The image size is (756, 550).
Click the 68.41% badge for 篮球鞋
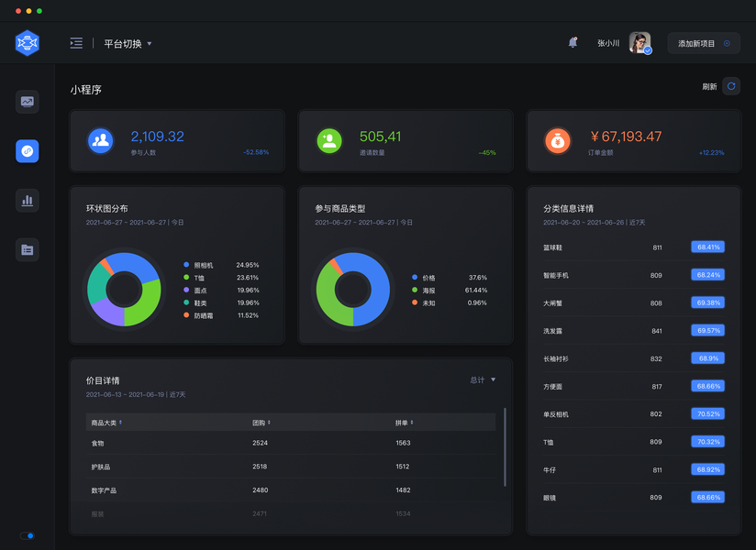point(707,247)
